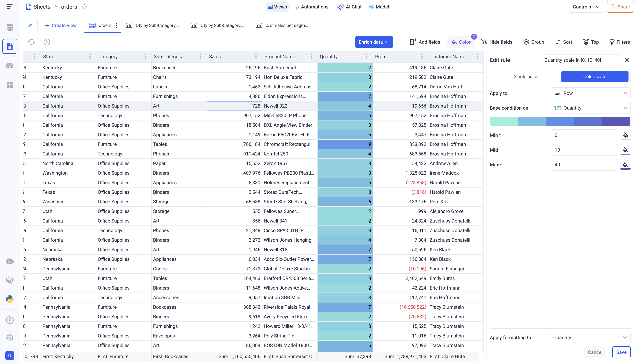Click the Mid value input field
Screen dimensions: 637x364
pyautogui.click(x=584, y=150)
